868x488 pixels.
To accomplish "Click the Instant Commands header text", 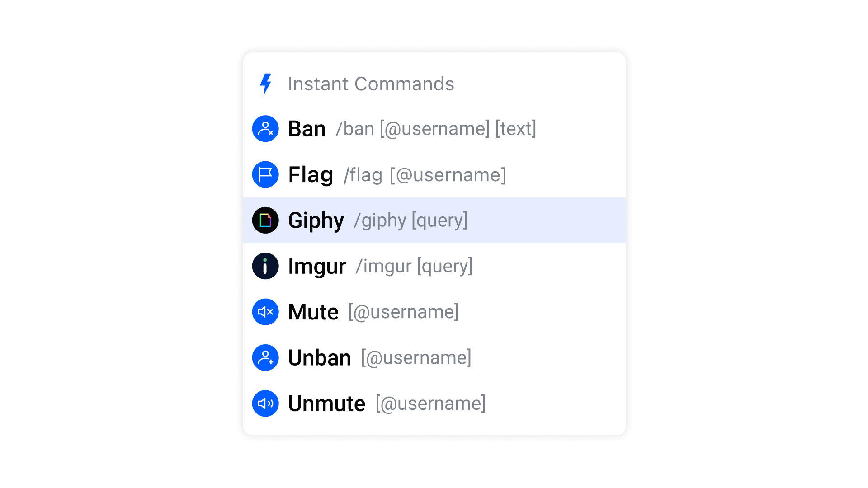I will [371, 84].
